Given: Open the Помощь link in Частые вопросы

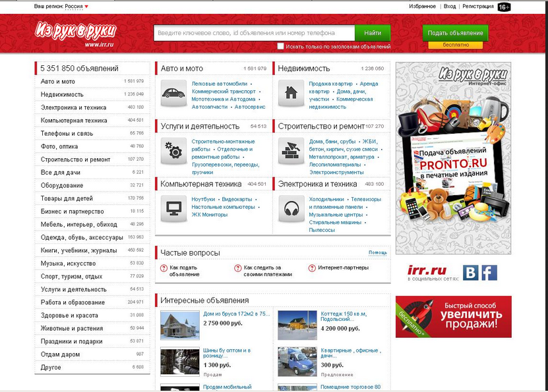Looking at the screenshot, I should (378, 252).
